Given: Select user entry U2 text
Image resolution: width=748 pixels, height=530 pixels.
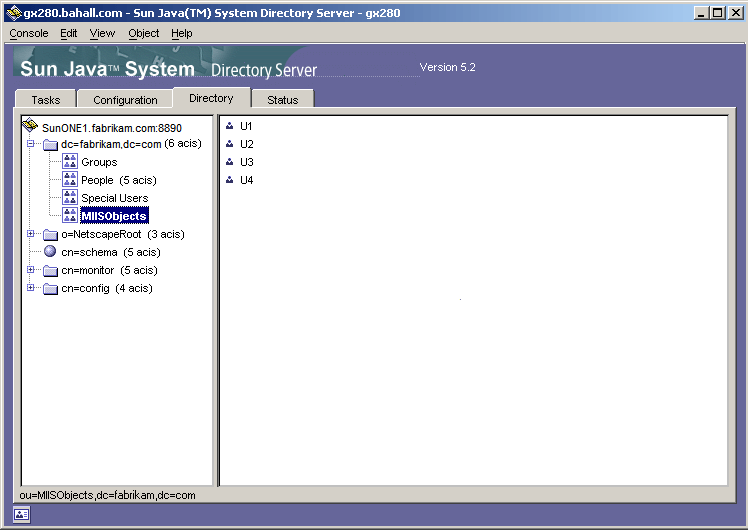Looking at the screenshot, I should (x=247, y=144).
